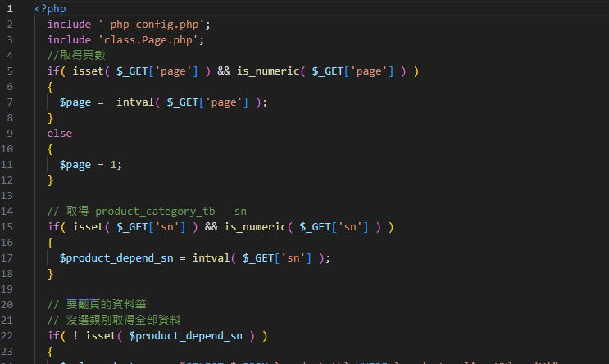609x364 pixels.
Task: Click comment mentioning product_category_tb
Action: (148, 212)
